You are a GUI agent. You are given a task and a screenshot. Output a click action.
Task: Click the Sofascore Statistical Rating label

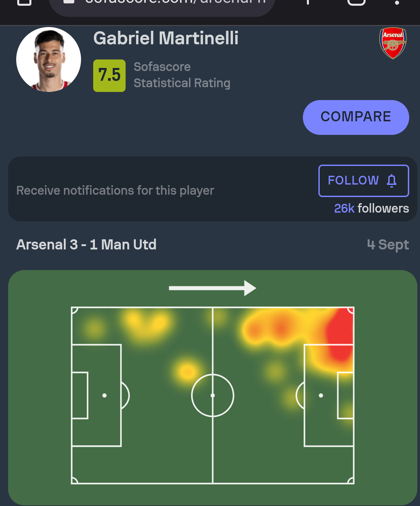pyautogui.click(x=182, y=75)
